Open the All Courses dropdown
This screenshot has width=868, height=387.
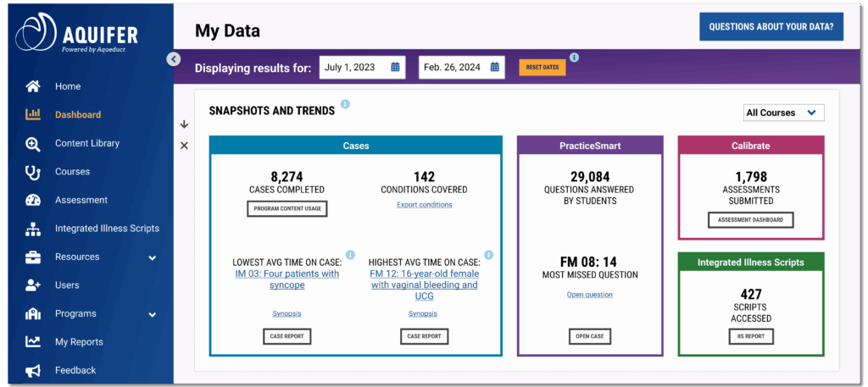point(784,113)
